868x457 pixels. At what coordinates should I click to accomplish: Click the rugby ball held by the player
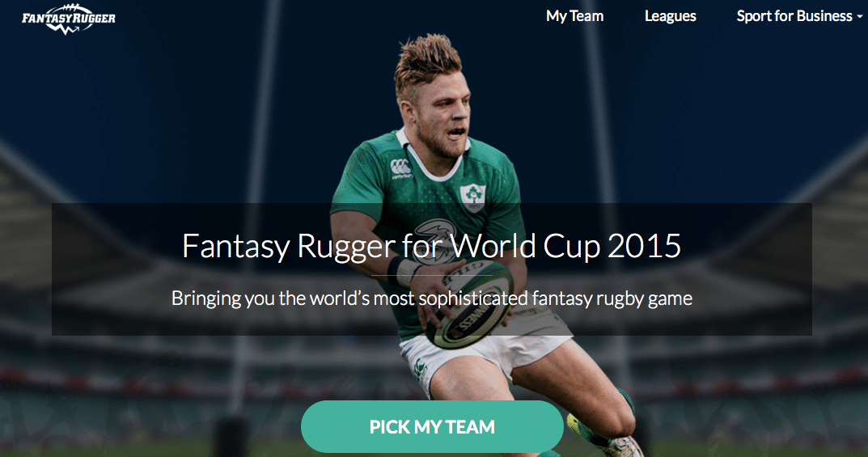[x=469, y=306]
